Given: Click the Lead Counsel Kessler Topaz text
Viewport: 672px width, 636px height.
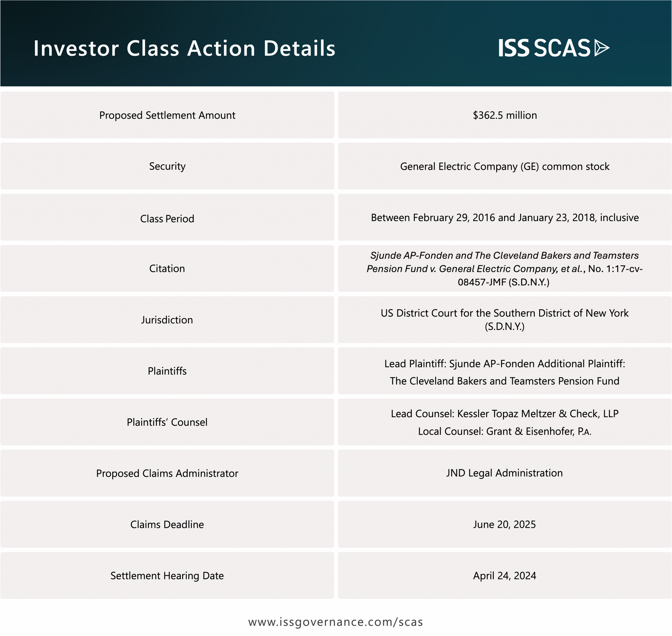Looking at the screenshot, I should click(x=505, y=414).
